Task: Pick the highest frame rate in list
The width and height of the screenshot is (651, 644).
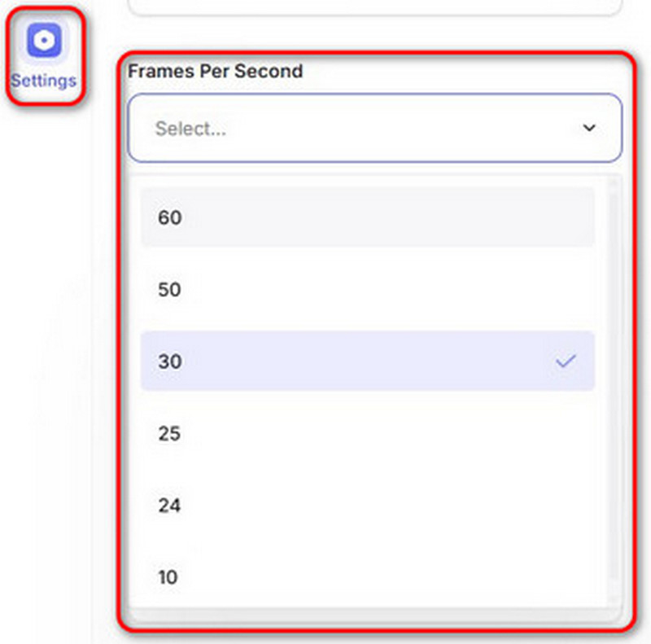Action: coord(367,217)
